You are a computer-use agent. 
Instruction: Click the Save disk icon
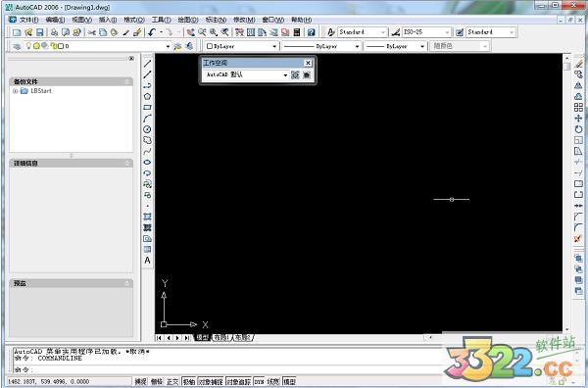(40, 32)
